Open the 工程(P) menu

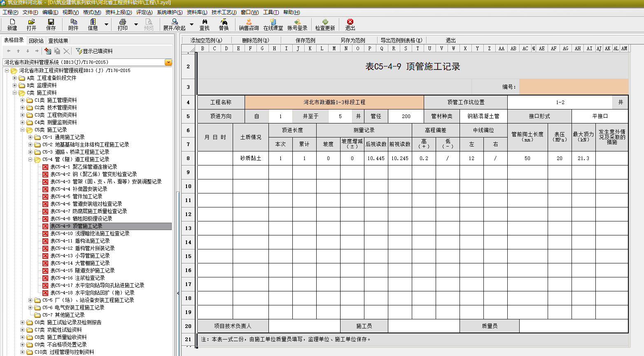(10, 12)
